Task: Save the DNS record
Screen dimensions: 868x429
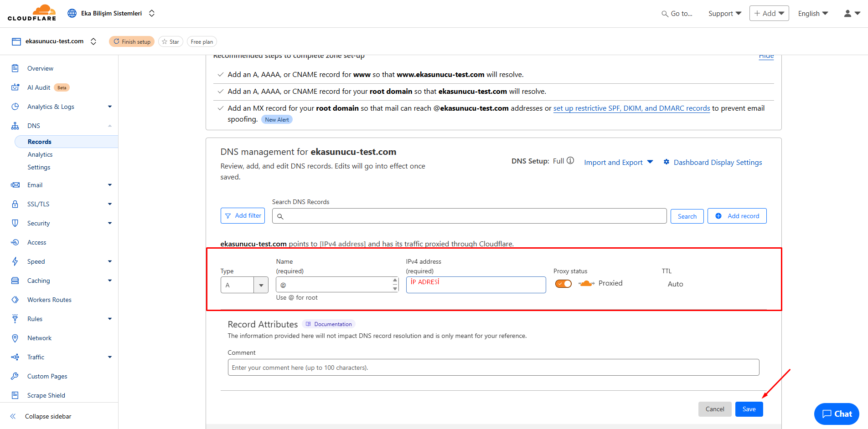Action: 749,409
